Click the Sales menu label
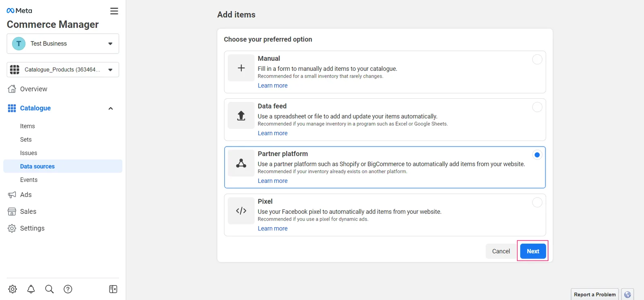Image resolution: width=644 pixels, height=300 pixels. pos(28,212)
